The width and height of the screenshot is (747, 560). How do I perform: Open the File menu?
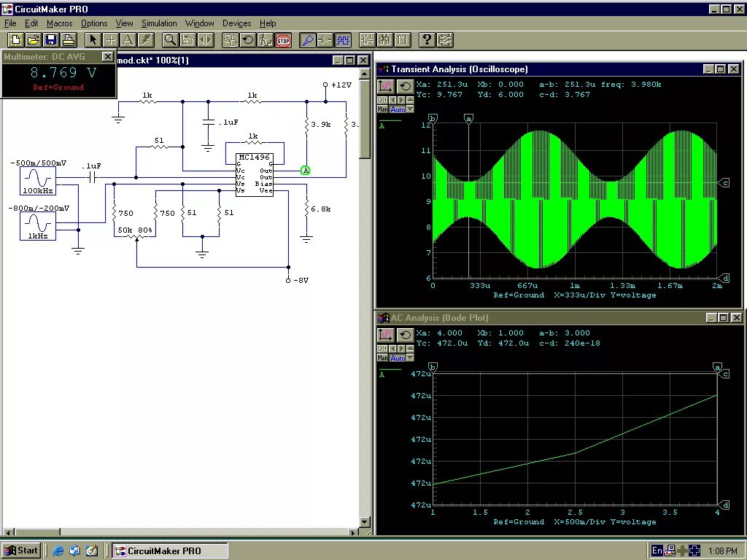pyautogui.click(x=10, y=23)
